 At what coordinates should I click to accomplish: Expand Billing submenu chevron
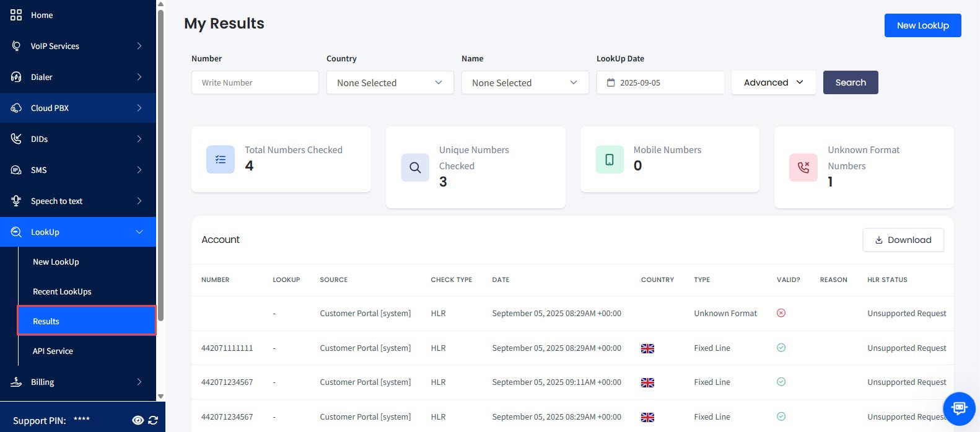pyautogui.click(x=139, y=382)
